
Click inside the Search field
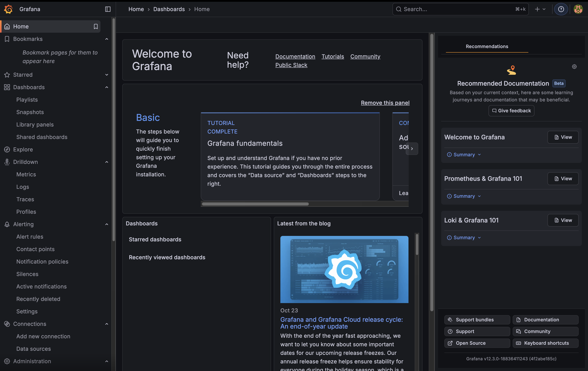[460, 9]
